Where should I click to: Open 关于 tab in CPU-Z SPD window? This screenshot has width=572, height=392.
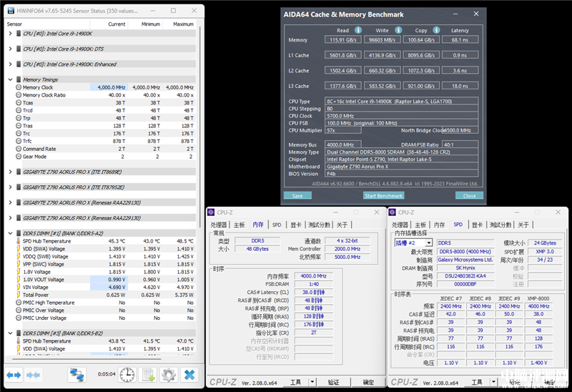(523, 225)
